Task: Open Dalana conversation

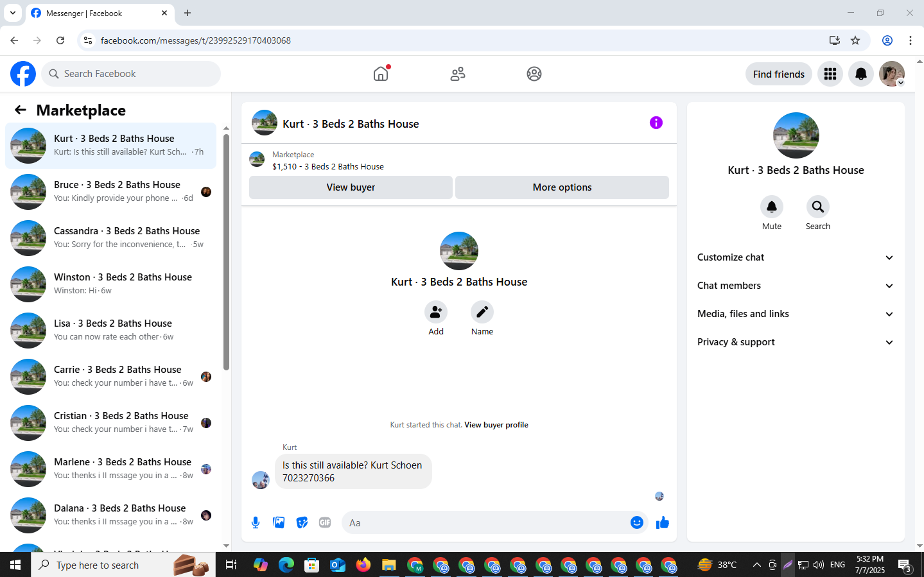Action: pos(110,515)
